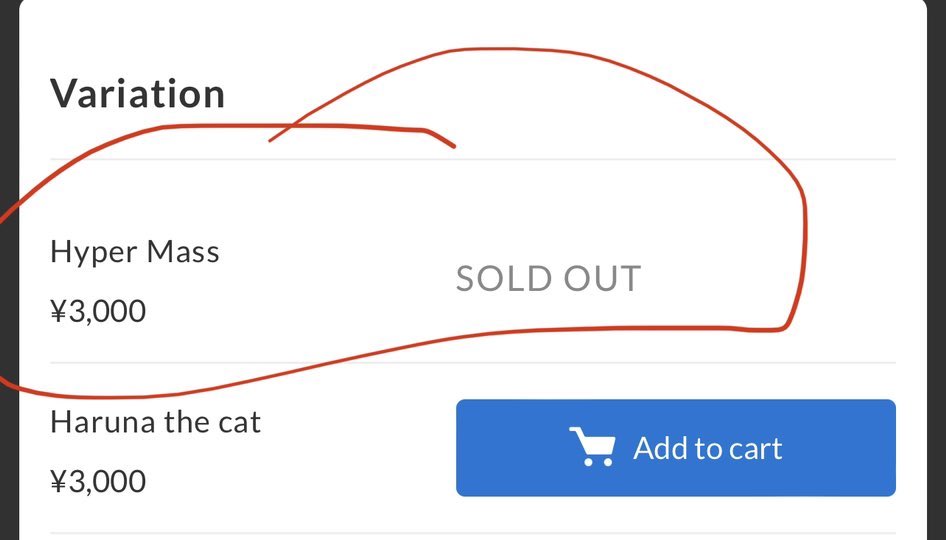Viewport: 946px width, 540px height.
Task: Click the yen symbol in Haruna price
Action: click(57, 482)
